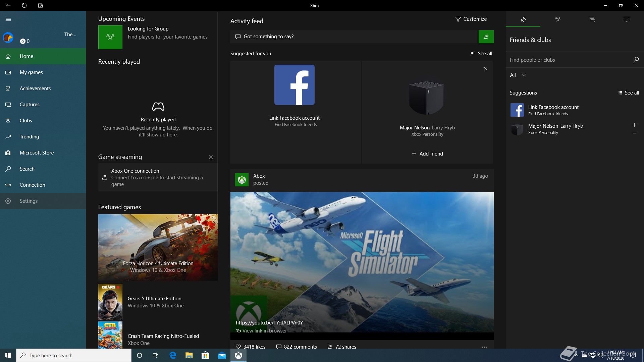Remove Major Nelson suggestion with minus icon

[x=634, y=133]
